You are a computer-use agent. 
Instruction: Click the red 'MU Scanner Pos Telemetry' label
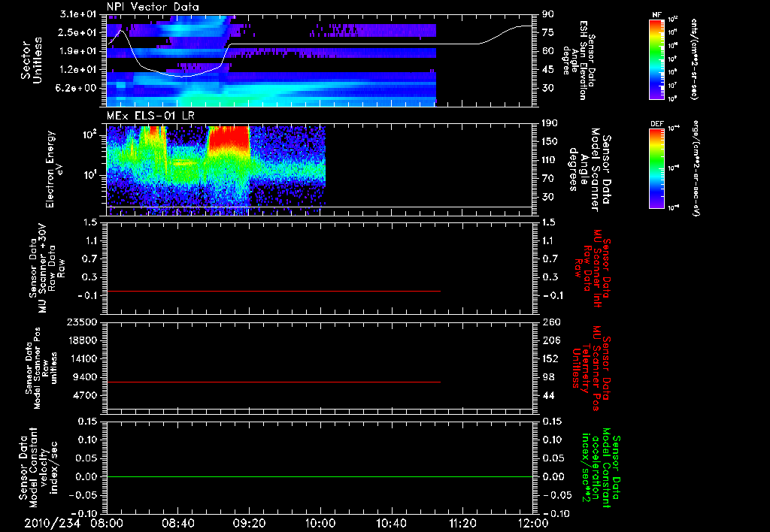point(591,369)
